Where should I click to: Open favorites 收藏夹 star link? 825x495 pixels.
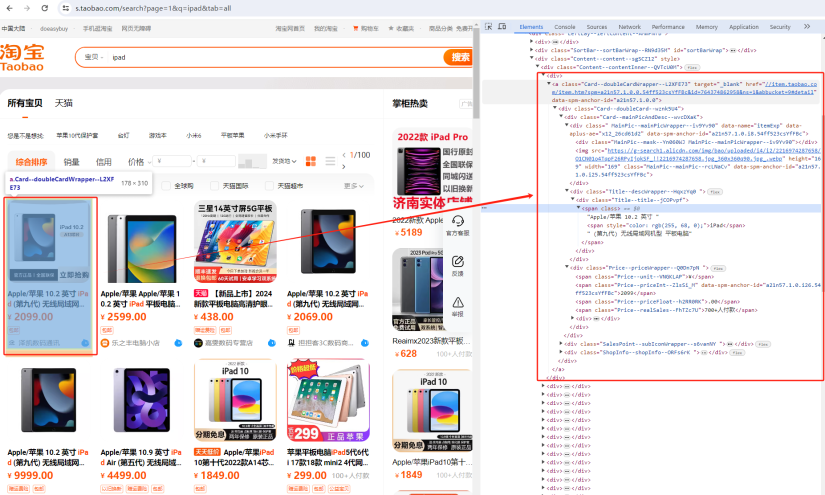401,28
